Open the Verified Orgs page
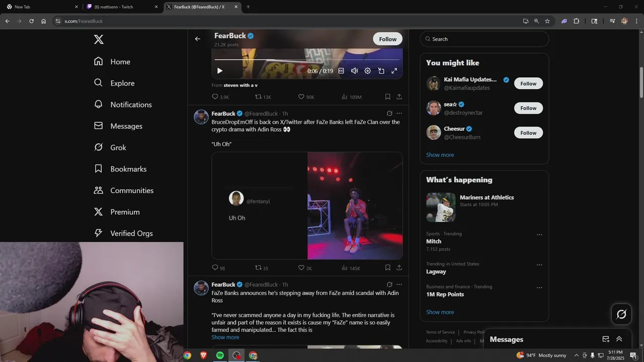Screen dimensions: 644x362 (123, 233)
